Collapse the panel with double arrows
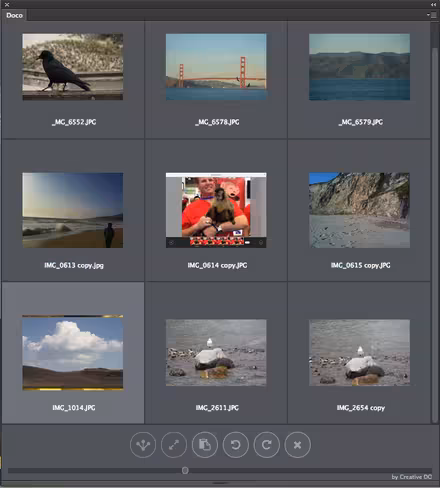The image size is (440, 488). [x=433, y=4]
